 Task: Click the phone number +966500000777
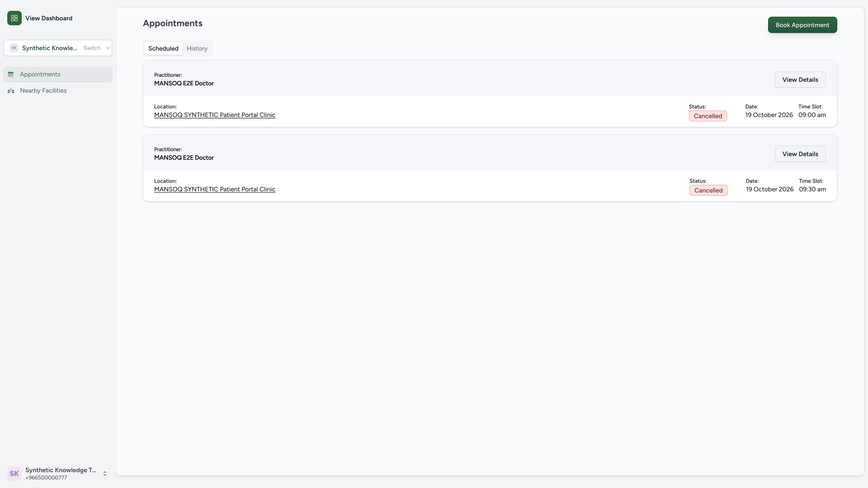tap(46, 478)
